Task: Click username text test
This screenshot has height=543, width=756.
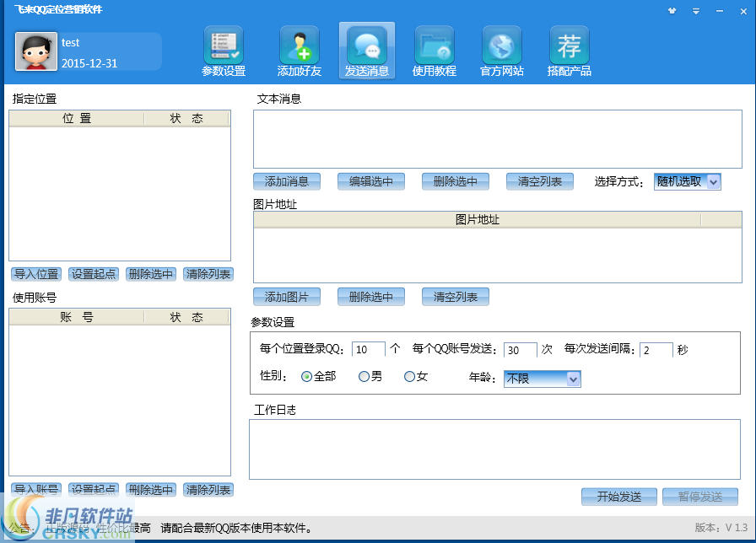Action: (x=70, y=42)
